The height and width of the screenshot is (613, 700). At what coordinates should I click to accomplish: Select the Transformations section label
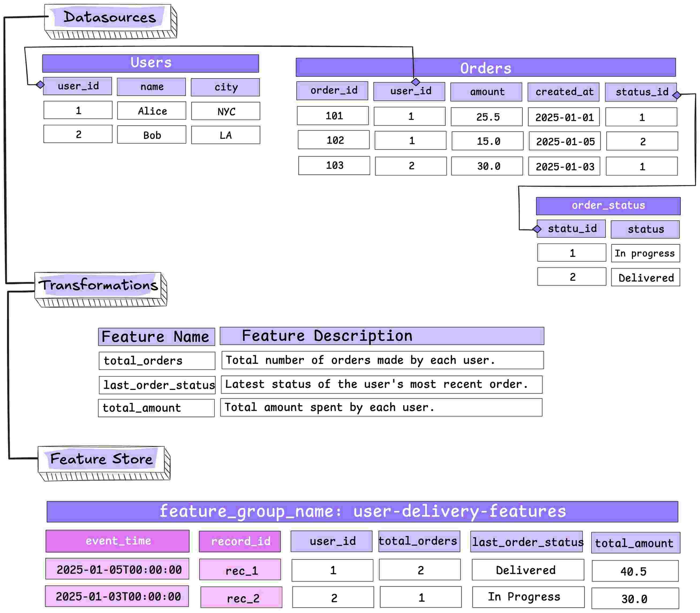click(99, 285)
